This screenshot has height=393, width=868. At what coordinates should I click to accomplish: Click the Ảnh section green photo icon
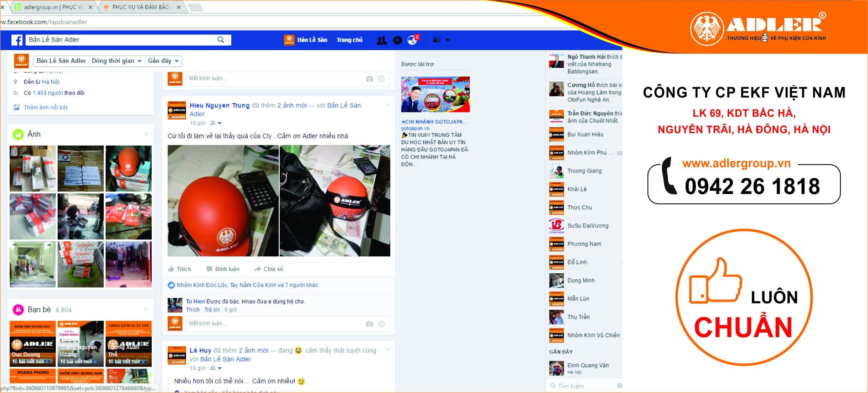(18, 135)
